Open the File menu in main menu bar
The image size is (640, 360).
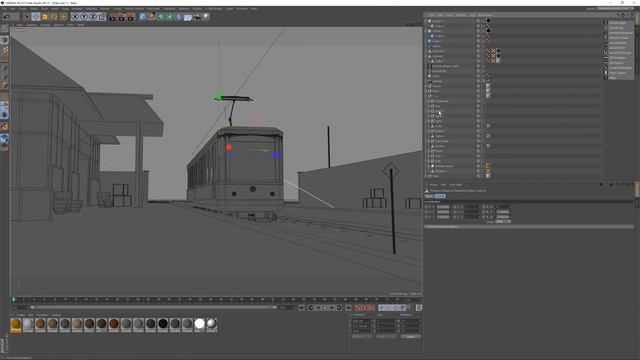[x=4, y=9]
